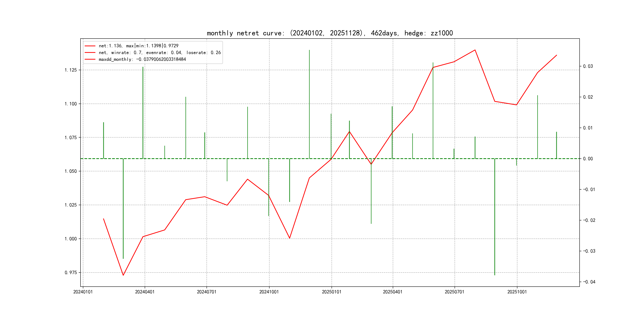
Task: Click the 20251001 x-axis date label
Action: (517, 292)
